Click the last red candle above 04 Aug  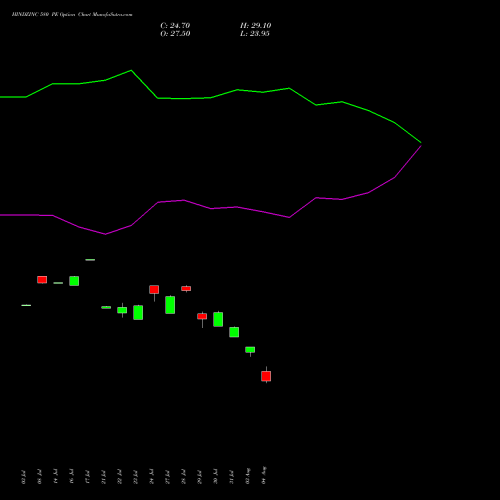pyautogui.click(x=266, y=376)
